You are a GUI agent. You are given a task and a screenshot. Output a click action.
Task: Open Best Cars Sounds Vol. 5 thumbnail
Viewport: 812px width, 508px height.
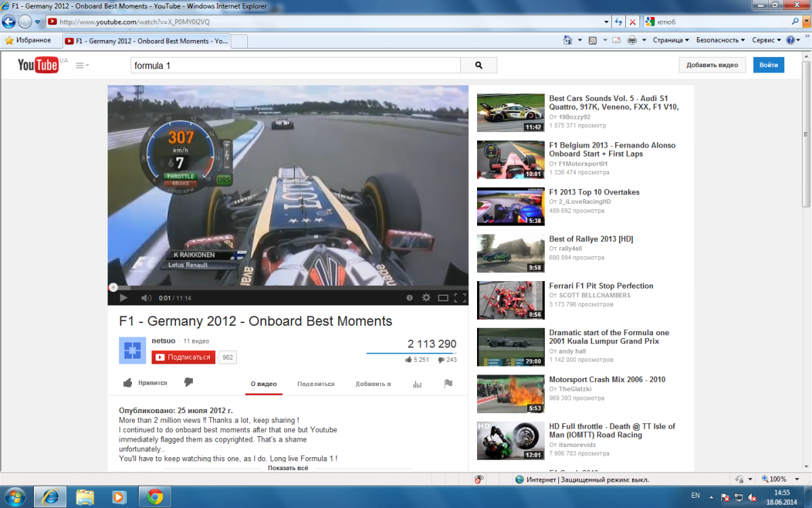tap(510, 112)
